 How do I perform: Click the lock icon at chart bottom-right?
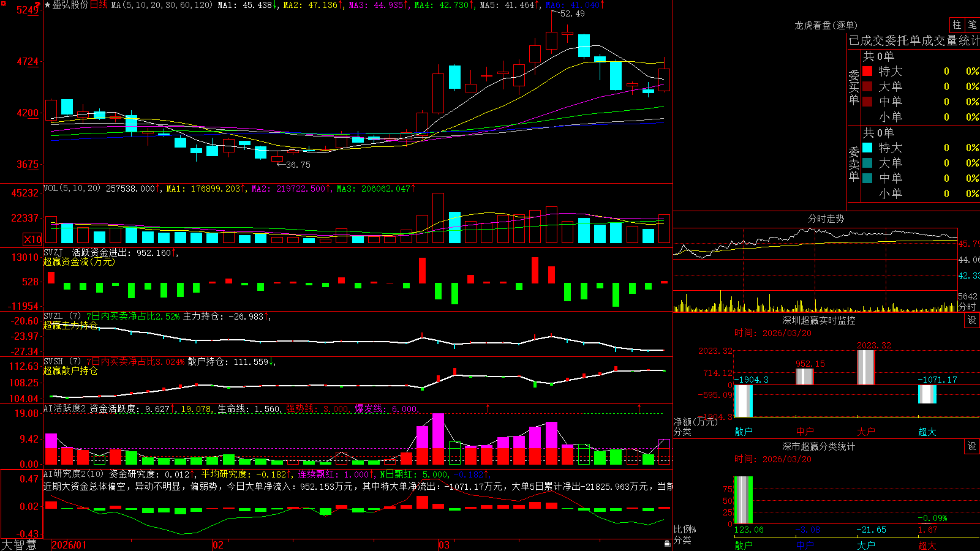[x=667, y=544]
